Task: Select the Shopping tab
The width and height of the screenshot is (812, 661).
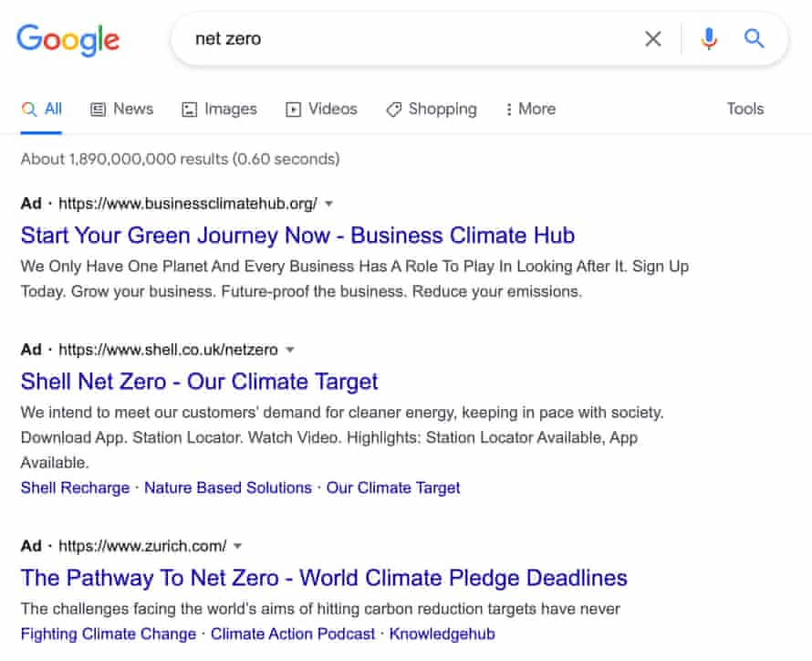Action: coord(431,109)
